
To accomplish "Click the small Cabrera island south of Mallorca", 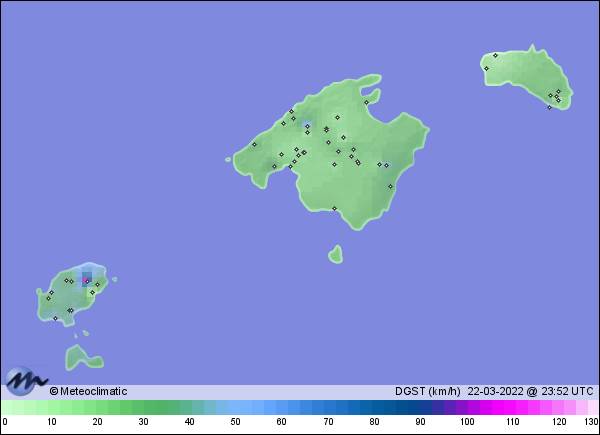I will 336,255.
